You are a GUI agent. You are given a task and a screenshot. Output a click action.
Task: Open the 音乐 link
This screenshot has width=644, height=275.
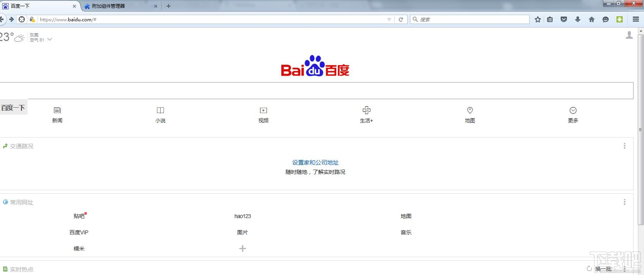[406, 232]
